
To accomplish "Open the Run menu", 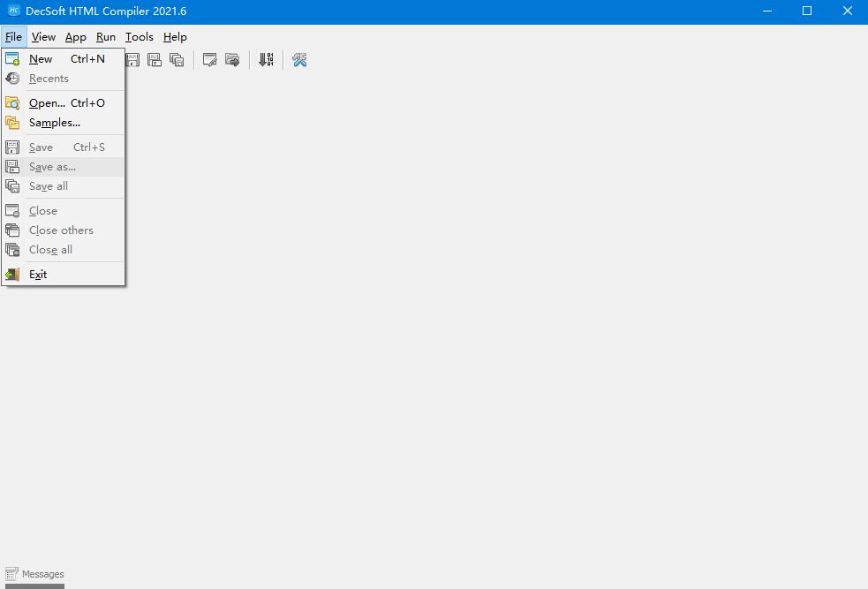I will tap(106, 37).
